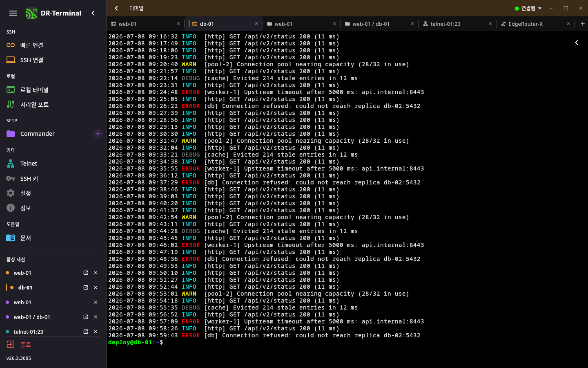Close telnet-01:23 active session
The height and width of the screenshot is (368, 588).
pyautogui.click(x=96, y=332)
